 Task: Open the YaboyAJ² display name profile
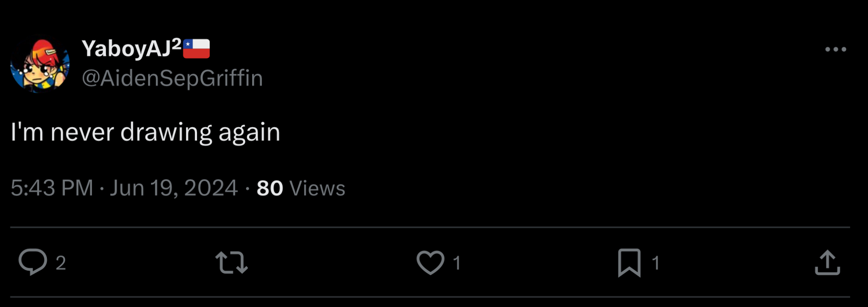[x=126, y=49]
